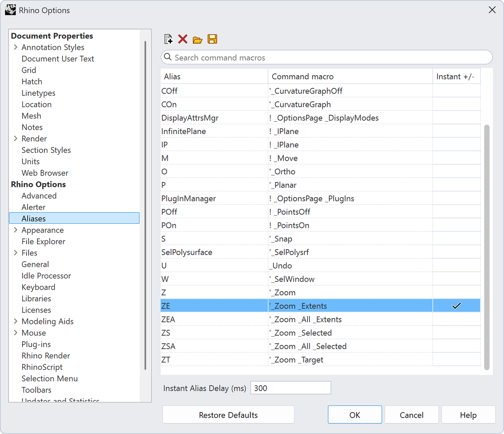Select the IP alias cell

pyautogui.click(x=214, y=145)
